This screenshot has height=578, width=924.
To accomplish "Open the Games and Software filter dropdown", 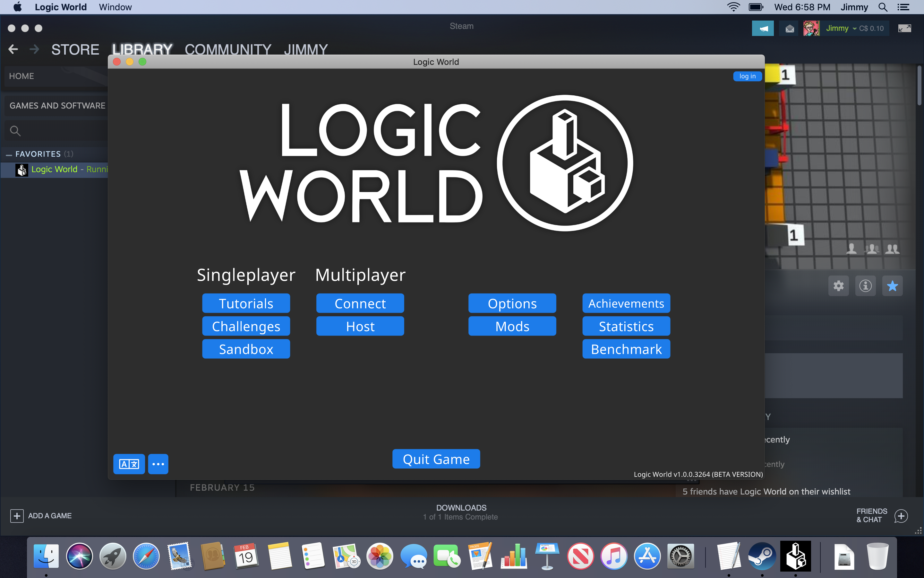I will (57, 106).
